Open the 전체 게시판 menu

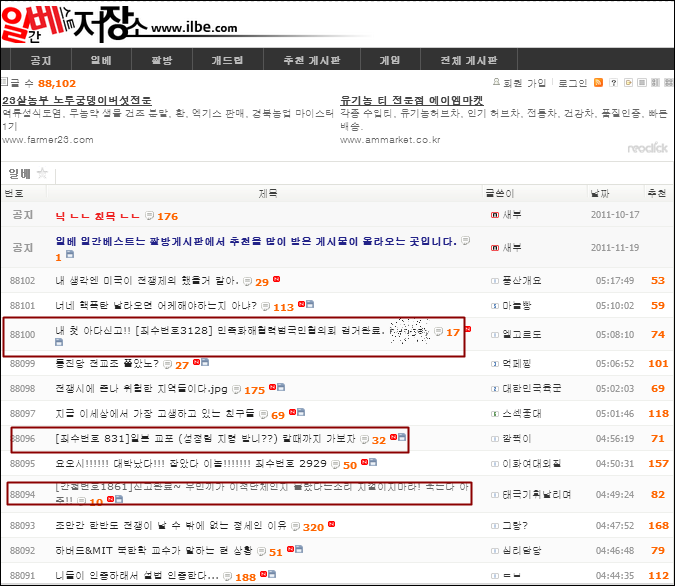click(x=468, y=60)
